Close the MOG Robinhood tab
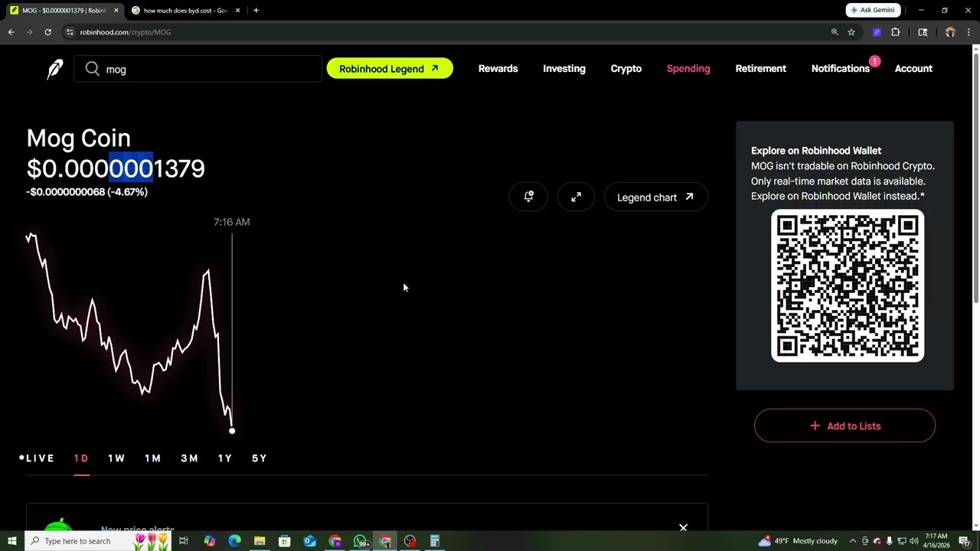 tap(116, 10)
